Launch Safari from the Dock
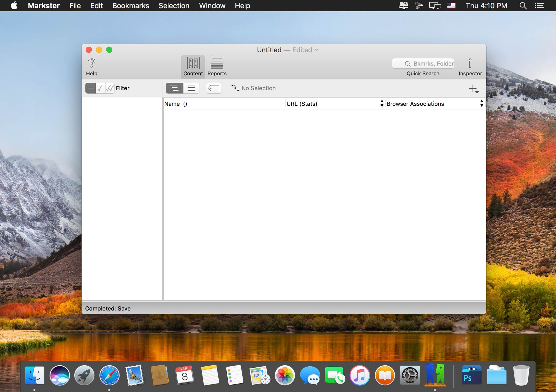The width and height of the screenshot is (556, 392). pos(109,375)
